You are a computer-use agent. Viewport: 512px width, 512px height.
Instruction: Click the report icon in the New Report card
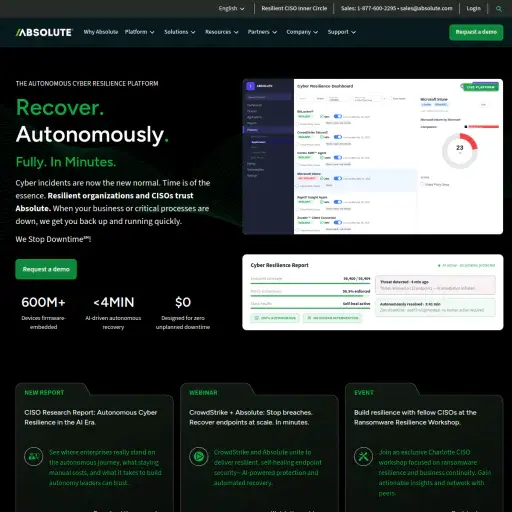34,456
